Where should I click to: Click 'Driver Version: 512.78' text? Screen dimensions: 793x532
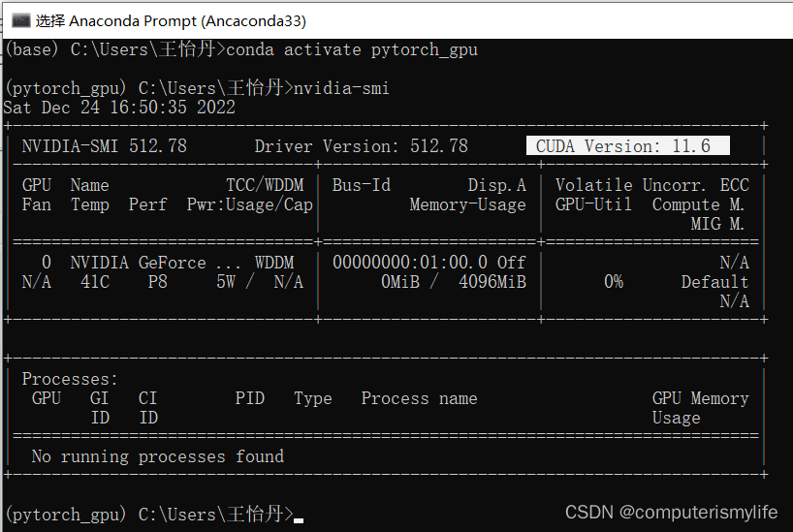click(x=361, y=146)
